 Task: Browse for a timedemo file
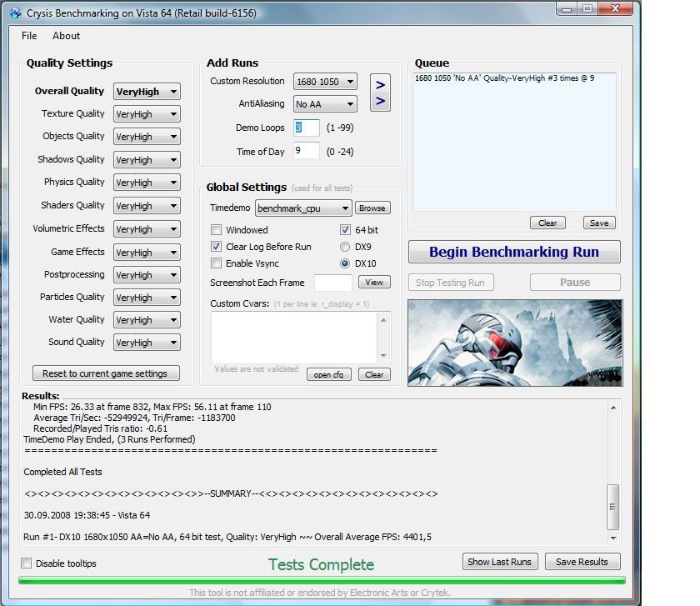click(372, 208)
